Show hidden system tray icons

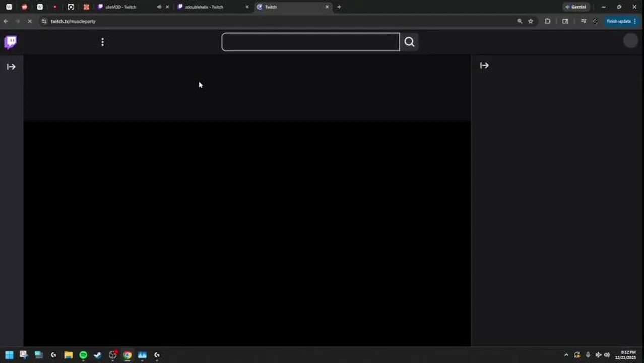point(566,355)
